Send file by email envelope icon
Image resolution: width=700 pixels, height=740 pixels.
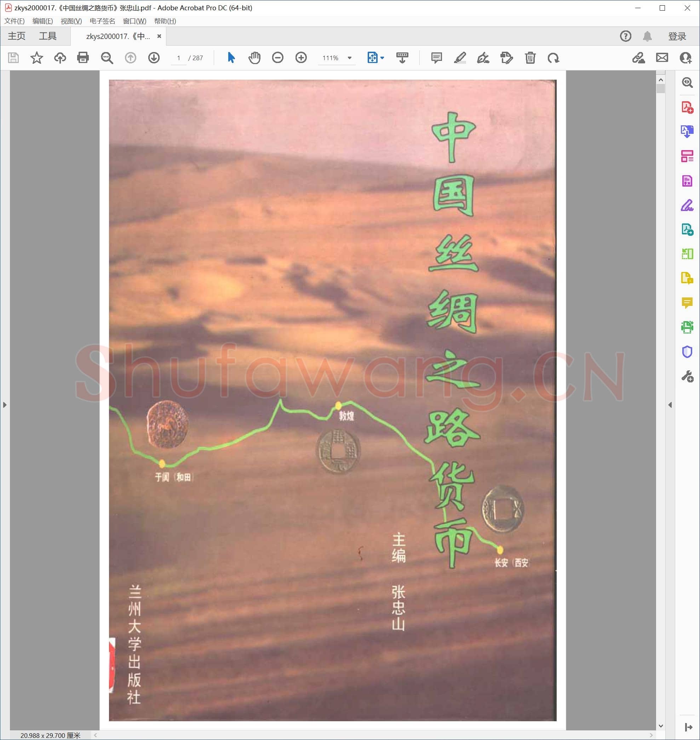click(662, 58)
